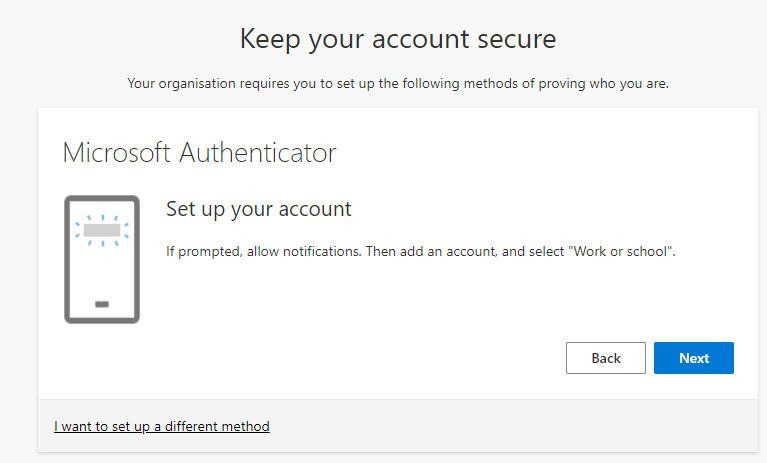Image resolution: width=767 pixels, height=463 pixels.
Task: Click the grey notification banner on the phone graphic
Action: 102,231
